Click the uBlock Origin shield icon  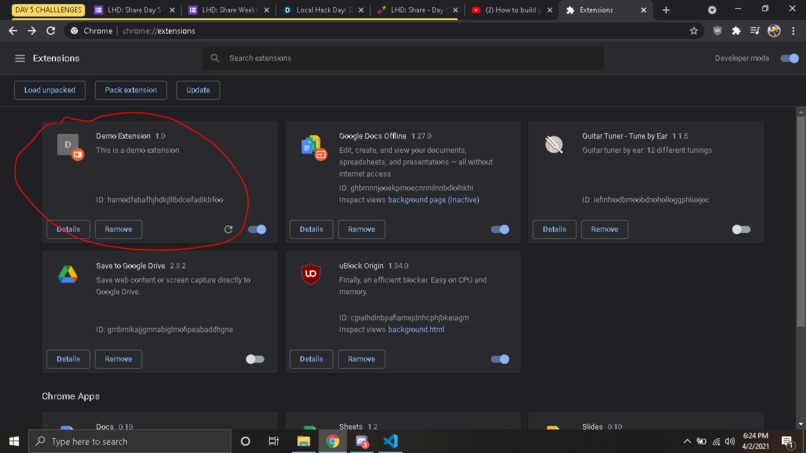pos(310,274)
